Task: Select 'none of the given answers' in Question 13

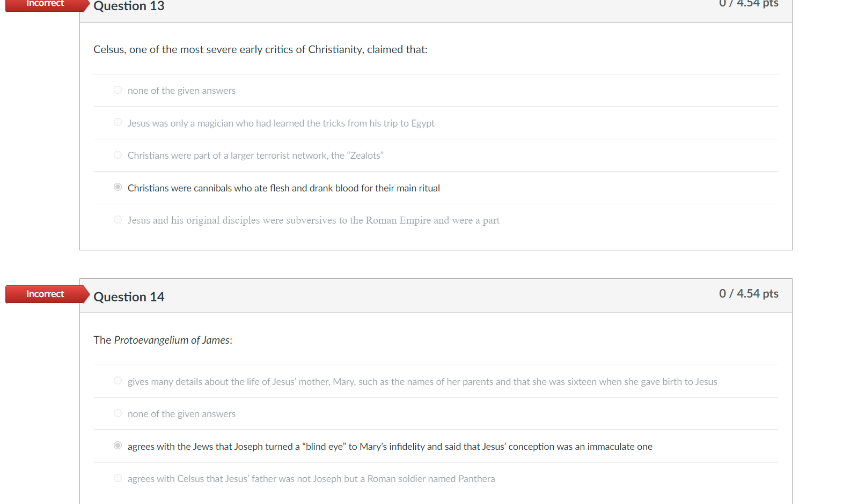Action: click(x=118, y=90)
